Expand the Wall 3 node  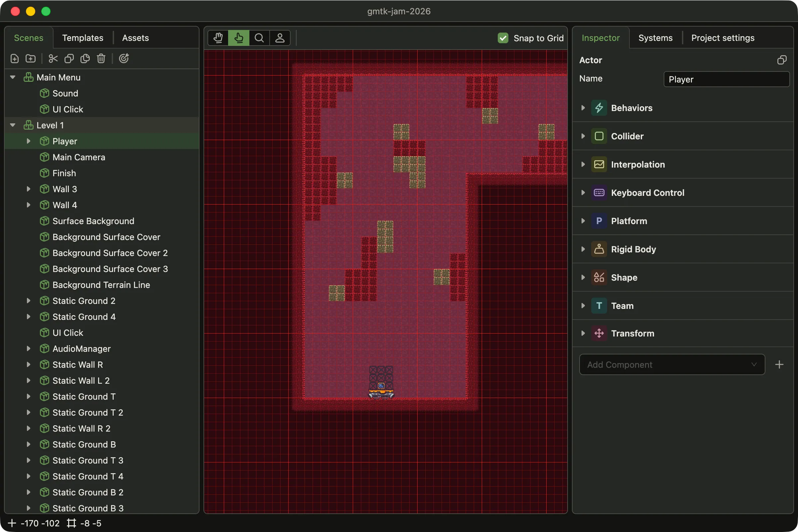29,189
